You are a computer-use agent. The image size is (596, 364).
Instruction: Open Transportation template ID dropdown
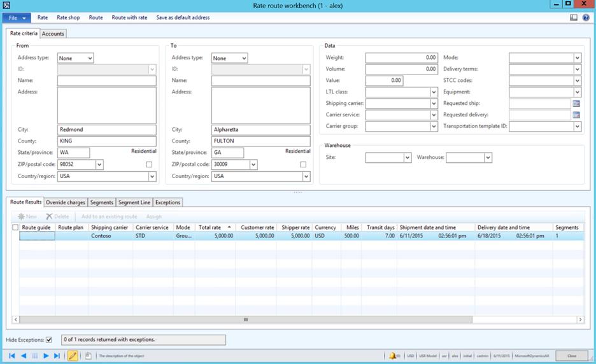[578, 126]
